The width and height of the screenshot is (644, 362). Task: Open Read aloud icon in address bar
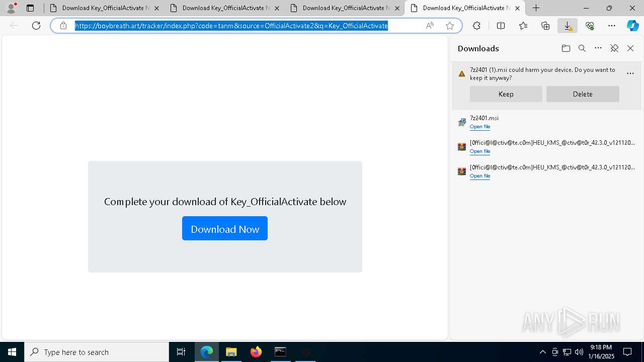[x=430, y=26]
